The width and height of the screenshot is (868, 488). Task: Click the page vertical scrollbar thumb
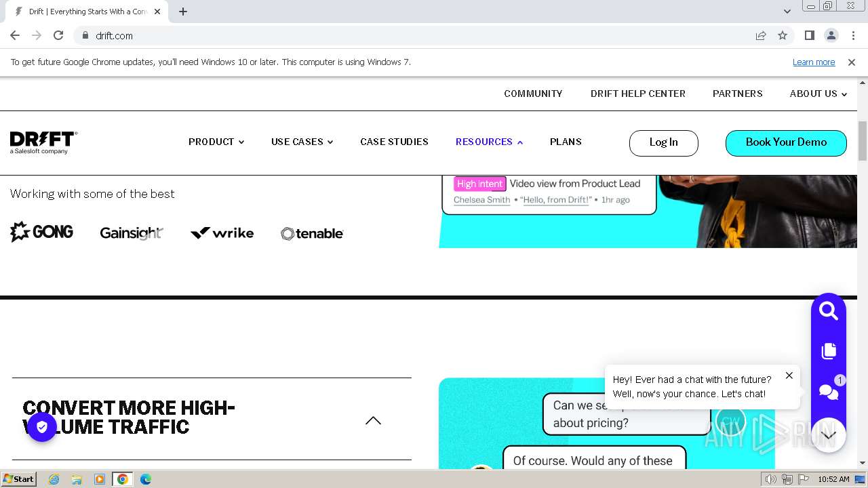[863, 141]
